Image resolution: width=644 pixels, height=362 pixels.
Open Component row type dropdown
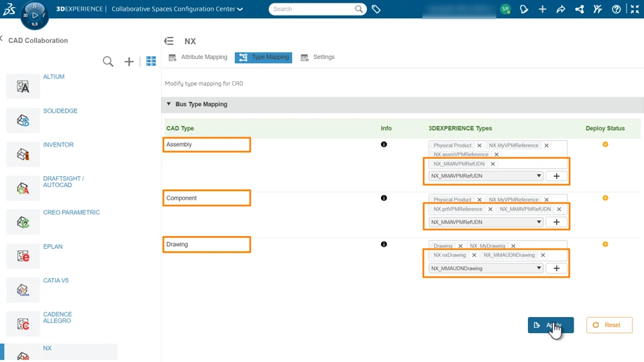coord(486,222)
